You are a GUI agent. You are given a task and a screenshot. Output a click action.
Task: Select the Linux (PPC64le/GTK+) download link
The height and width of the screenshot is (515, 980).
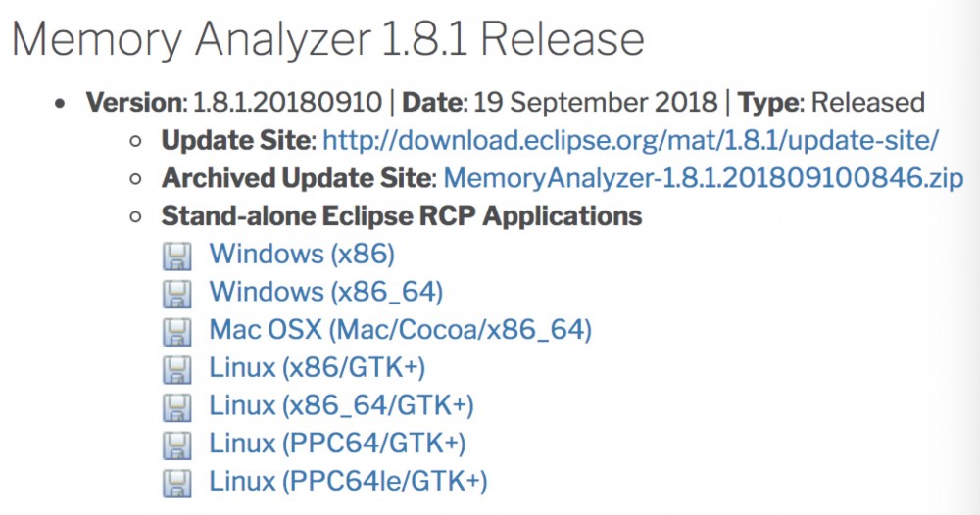pyautogui.click(x=348, y=481)
